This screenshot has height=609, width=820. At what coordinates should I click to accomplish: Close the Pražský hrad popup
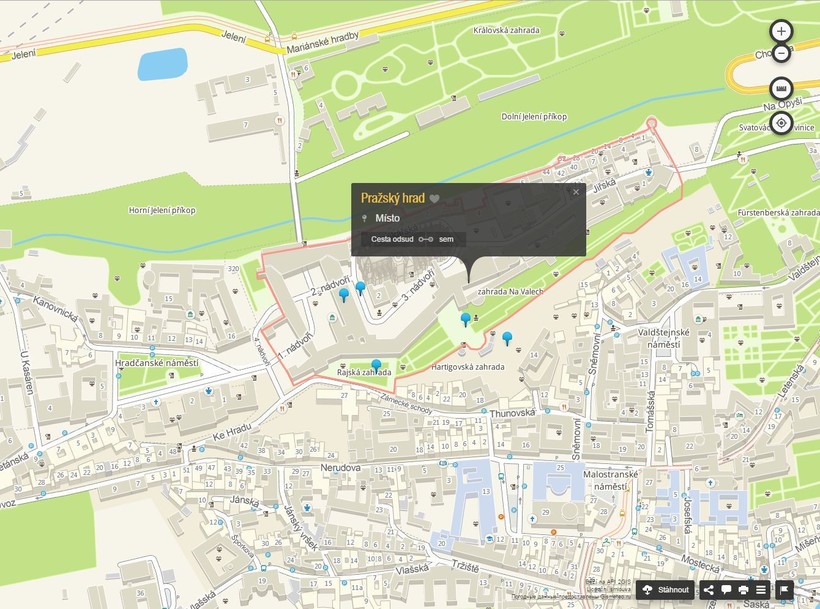[576, 192]
